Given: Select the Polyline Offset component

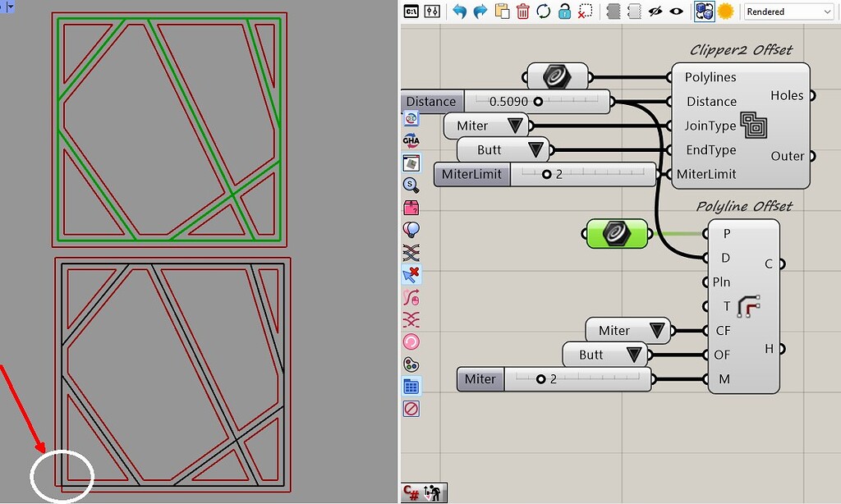Looking at the screenshot, I should (x=743, y=305).
